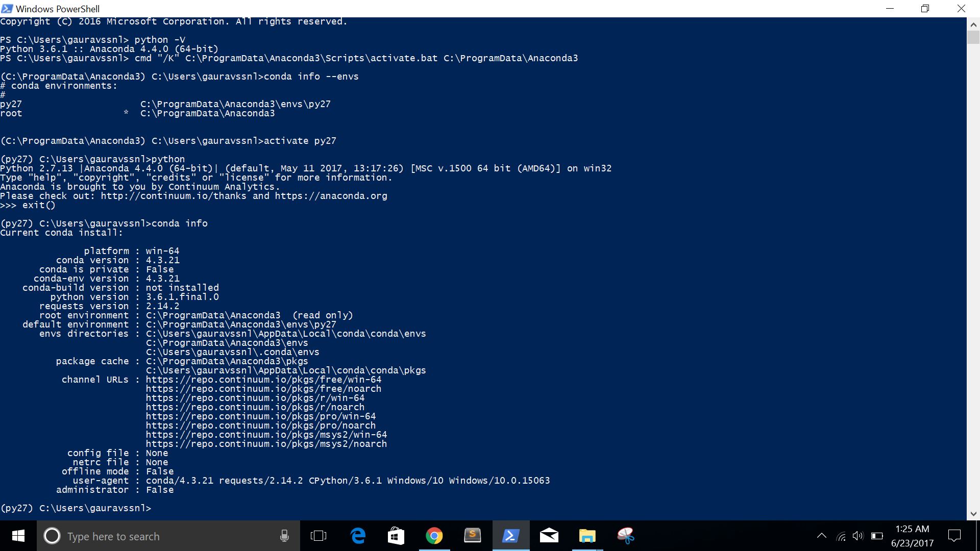Viewport: 980px width, 551px height.
Task: Open Google Chrome from the taskbar
Action: coord(434,536)
